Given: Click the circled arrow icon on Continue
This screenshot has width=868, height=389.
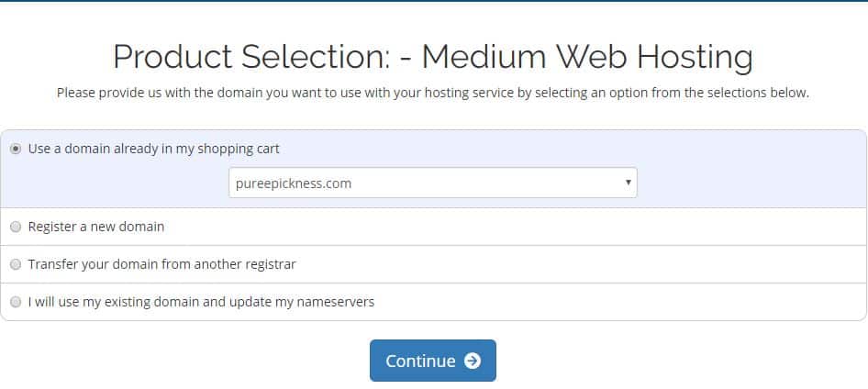Looking at the screenshot, I should coord(473,361).
